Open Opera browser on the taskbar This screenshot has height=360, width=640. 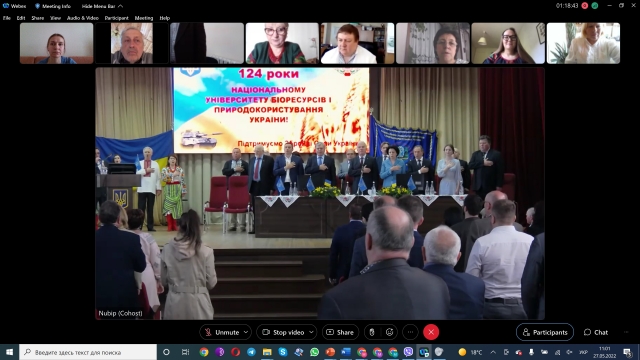tap(235, 352)
